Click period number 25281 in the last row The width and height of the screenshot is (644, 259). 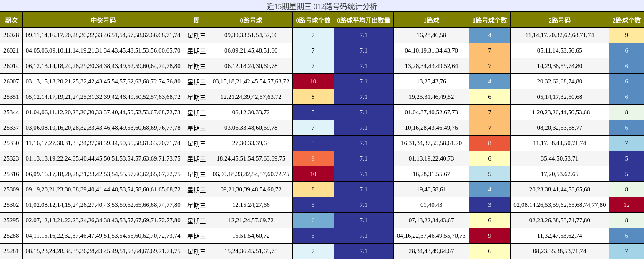point(12,251)
